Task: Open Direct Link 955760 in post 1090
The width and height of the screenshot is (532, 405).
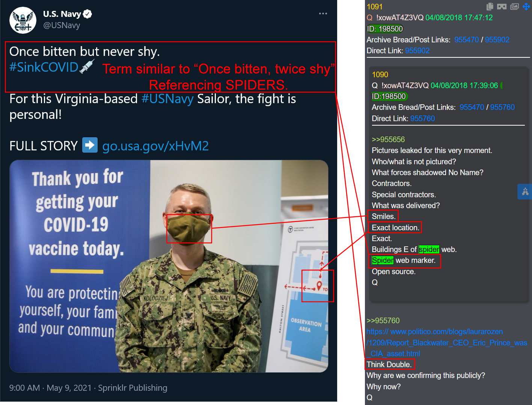Action: [422, 118]
